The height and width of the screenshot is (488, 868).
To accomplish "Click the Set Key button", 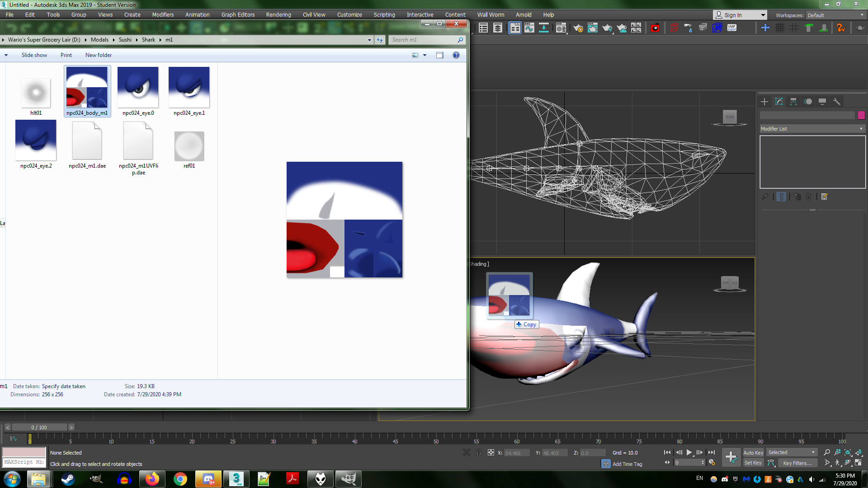I will [753, 463].
